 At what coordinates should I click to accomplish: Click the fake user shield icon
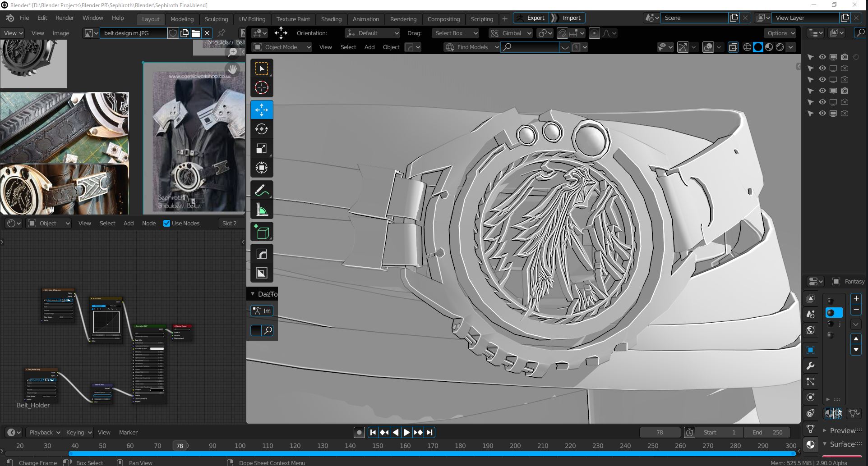[173, 33]
